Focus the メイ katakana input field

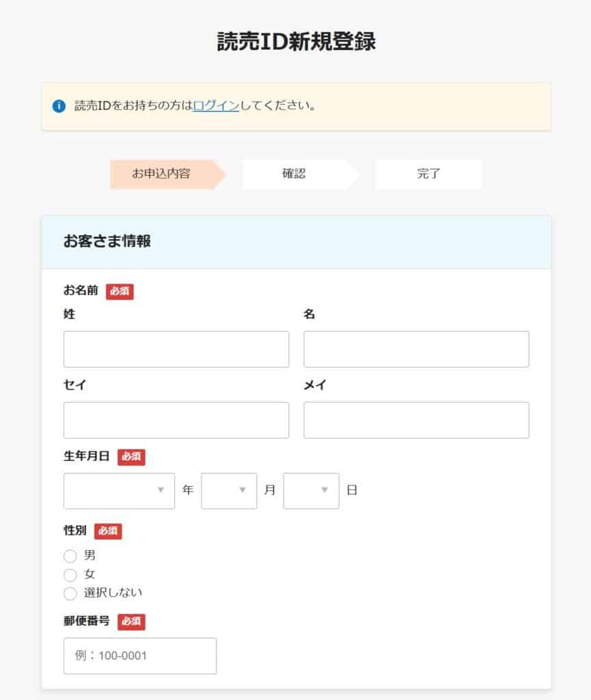[416, 420]
